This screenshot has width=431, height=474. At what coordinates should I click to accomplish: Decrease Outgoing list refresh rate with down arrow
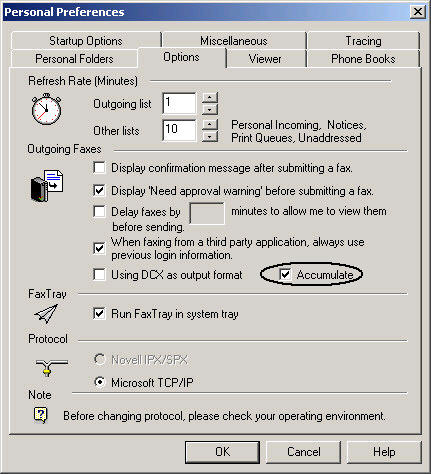point(210,109)
